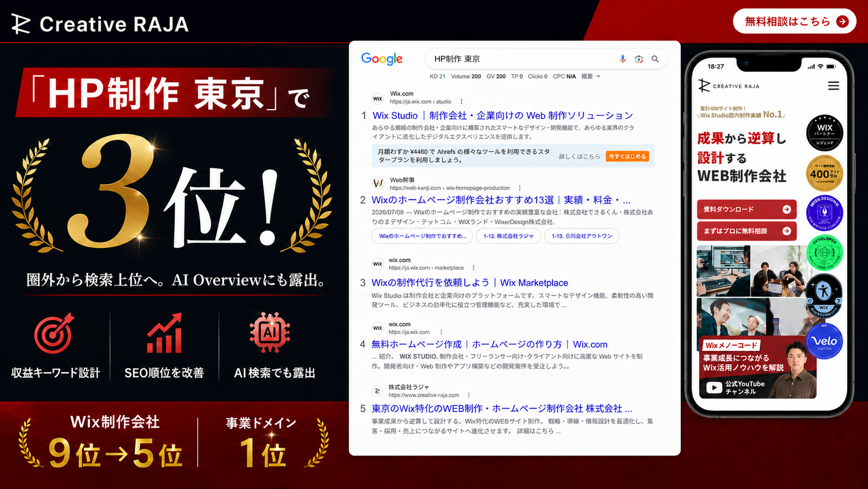The image size is (868, 489).
Task: Click the gold 400 sites badge
Action: click(x=824, y=173)
